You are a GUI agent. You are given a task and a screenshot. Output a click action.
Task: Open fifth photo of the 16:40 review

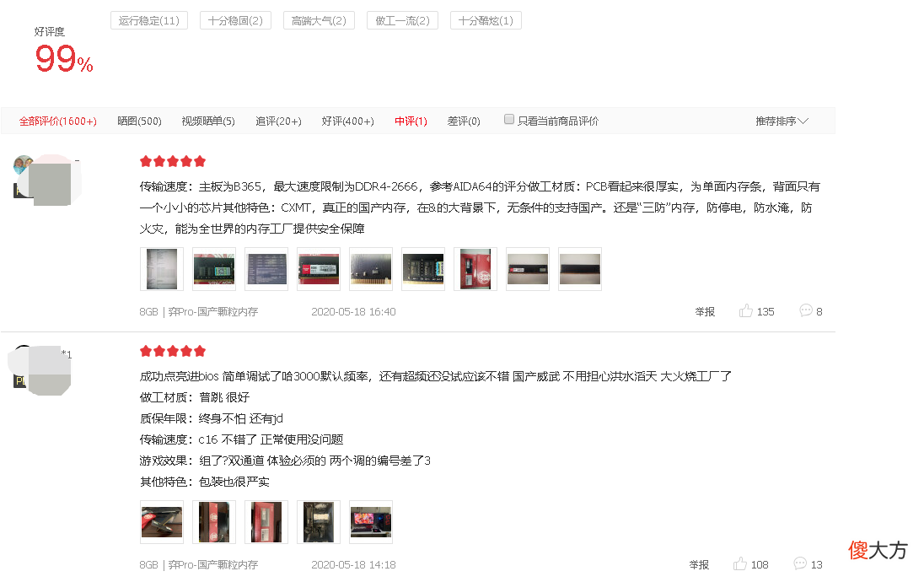pos(371,269)
